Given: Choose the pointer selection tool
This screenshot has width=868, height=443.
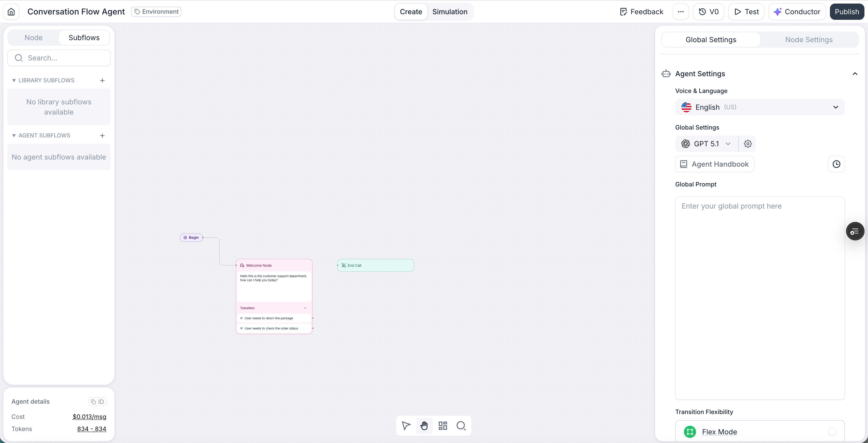Looking at the screenshot, I should (x=406, y=426).
